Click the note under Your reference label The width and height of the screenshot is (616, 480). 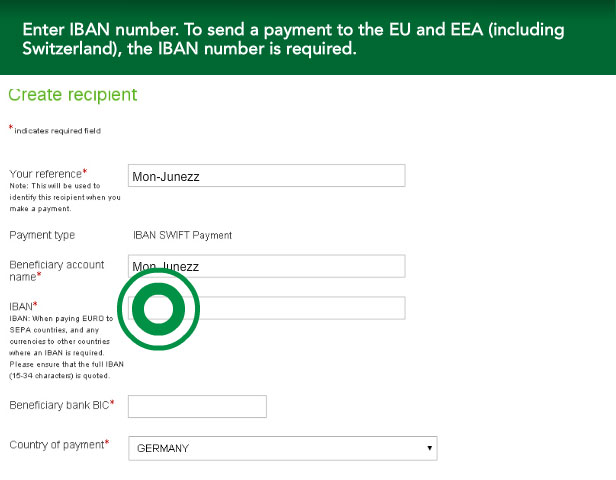(65, 197)
